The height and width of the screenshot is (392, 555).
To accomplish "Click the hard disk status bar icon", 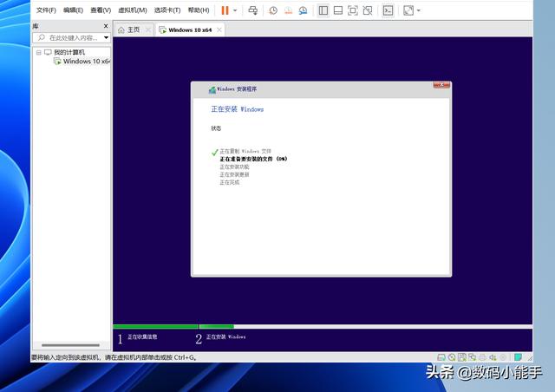I will (x=441, y=357).
